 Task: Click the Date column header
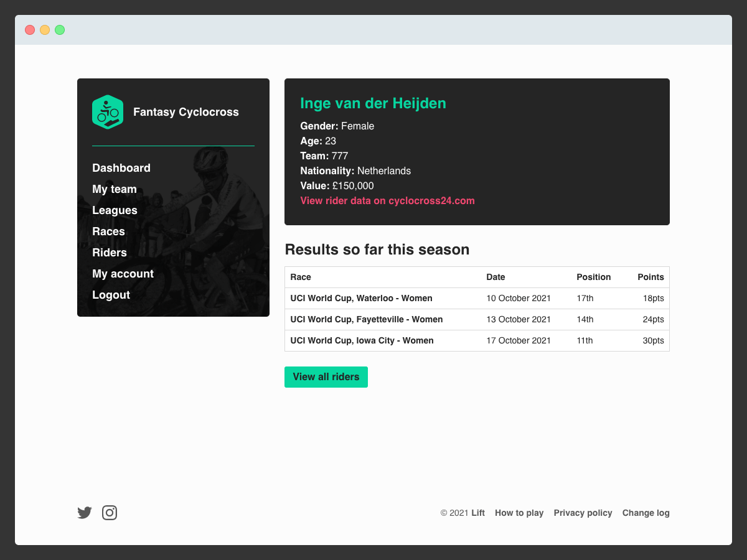click(496, 278)
